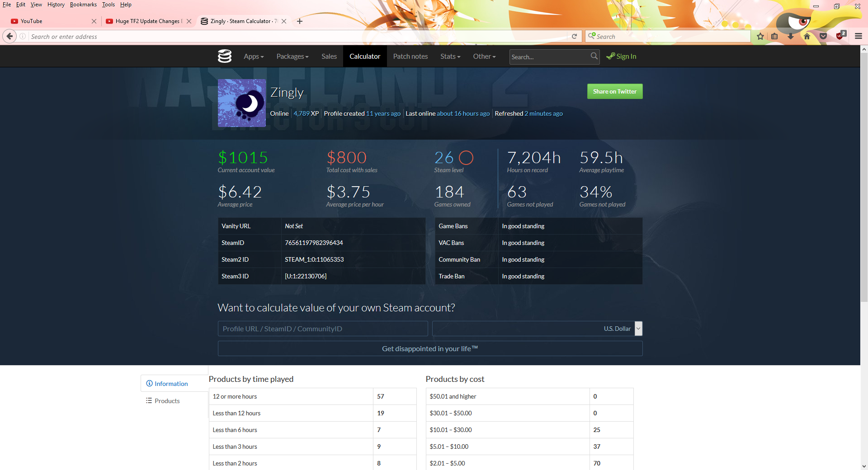
Task: Switch to the Huge TF2 Update Changes tab
Action: pos(148,21)
